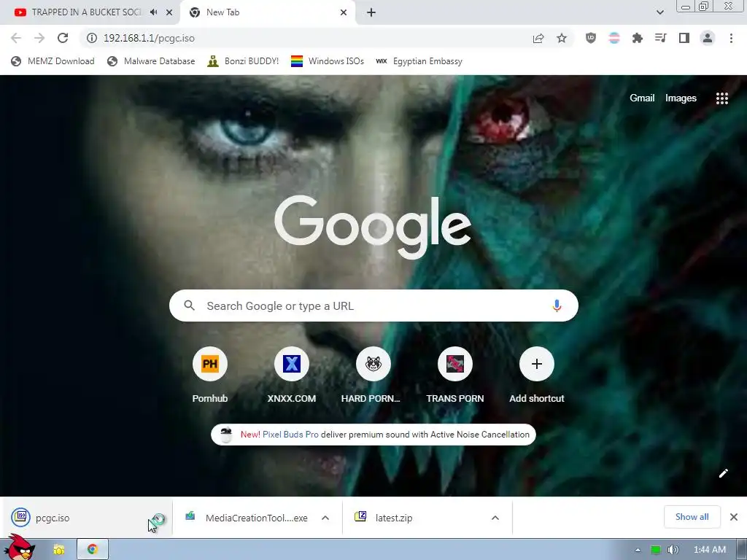Screen dimensions: 747x560
Task: Close the downloads bar
Action: [x=734, y=517]
